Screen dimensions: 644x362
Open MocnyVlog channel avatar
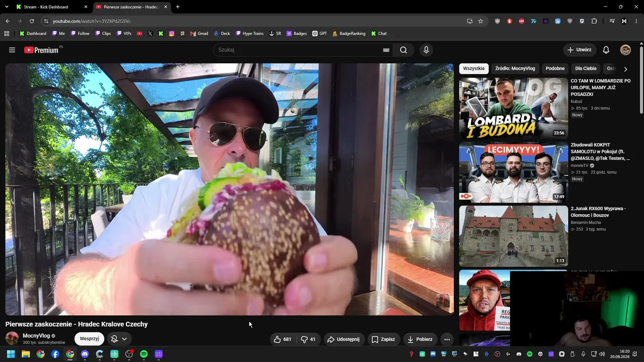coord(12,338)
